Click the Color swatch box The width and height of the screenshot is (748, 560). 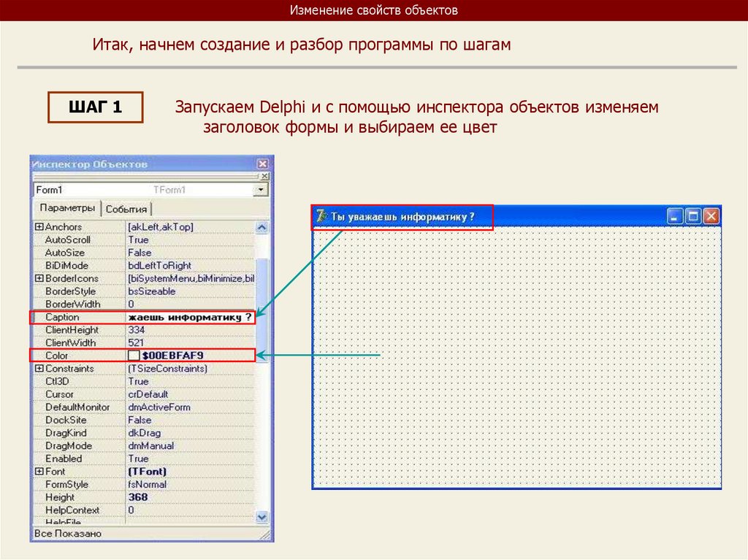(x=134, y=356)
